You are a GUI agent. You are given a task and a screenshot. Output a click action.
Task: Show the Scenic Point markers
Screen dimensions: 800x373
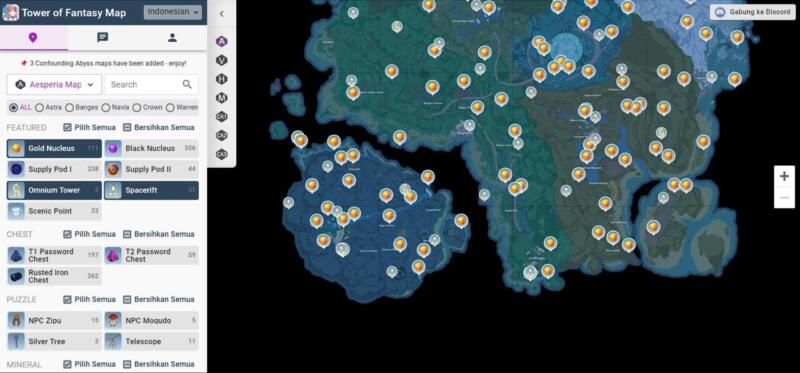point(54,211)
